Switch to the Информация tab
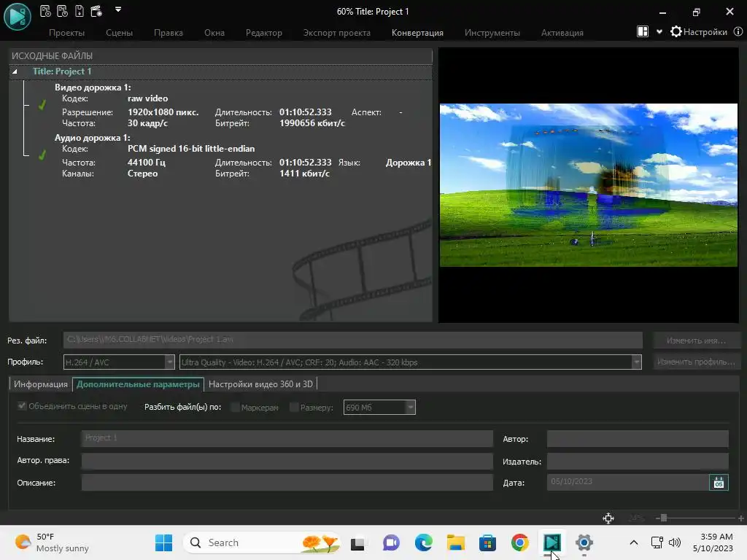This screenshot has width=747, height=560. (x=41, y=384)
